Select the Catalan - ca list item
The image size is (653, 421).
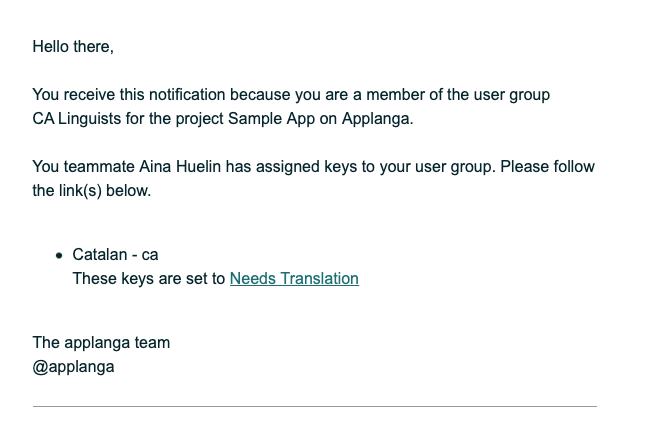[x=115, y=255]
